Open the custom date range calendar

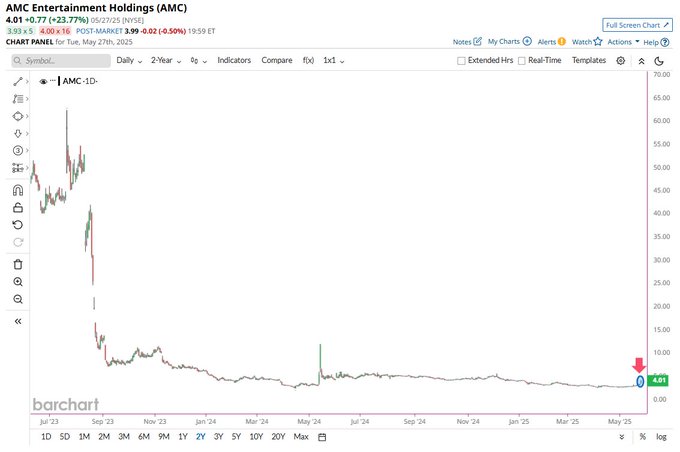pos(322,437)
